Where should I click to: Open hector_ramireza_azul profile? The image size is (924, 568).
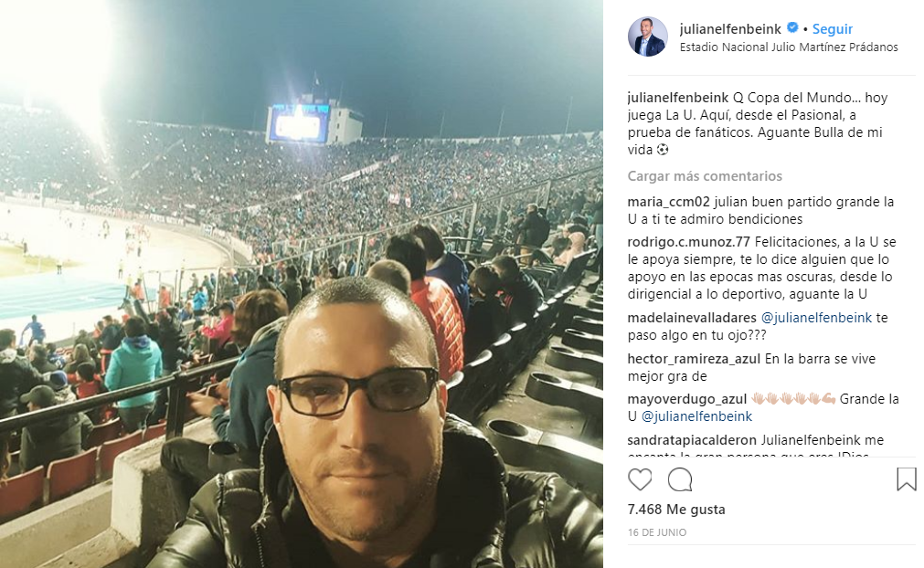(x=694, y=359)
